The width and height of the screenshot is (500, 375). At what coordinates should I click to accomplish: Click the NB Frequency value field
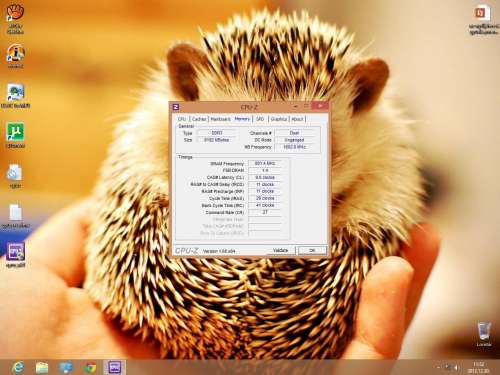coord(294,147)
